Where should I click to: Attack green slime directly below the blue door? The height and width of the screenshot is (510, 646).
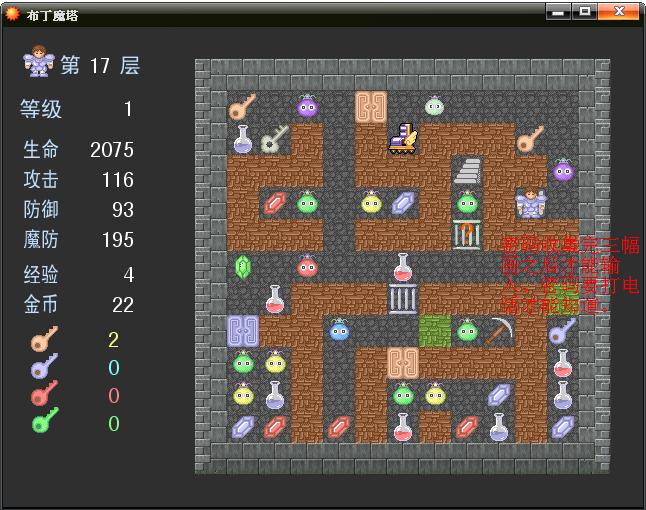tap(243, 363)
